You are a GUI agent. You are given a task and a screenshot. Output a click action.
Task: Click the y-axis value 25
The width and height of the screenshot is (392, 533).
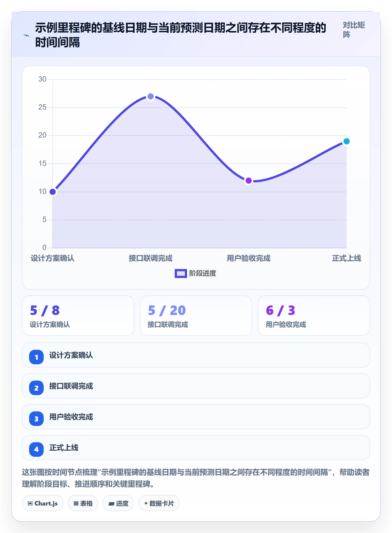pyautogui.click(x=42, y=107)
